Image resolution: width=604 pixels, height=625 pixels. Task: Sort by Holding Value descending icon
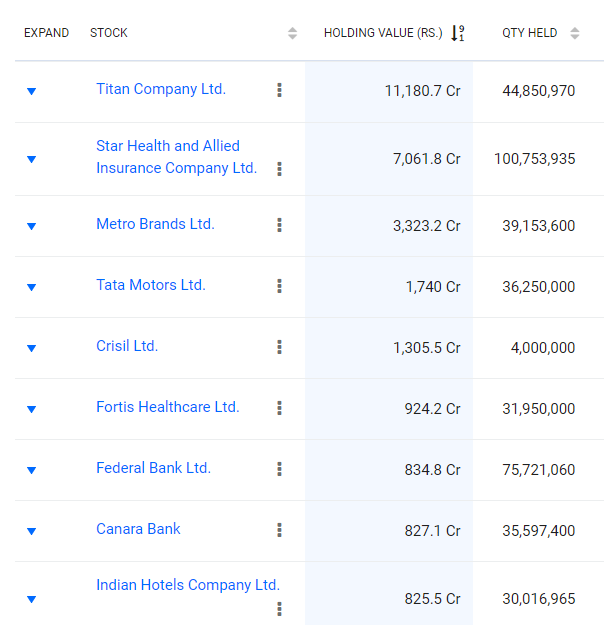458,33
